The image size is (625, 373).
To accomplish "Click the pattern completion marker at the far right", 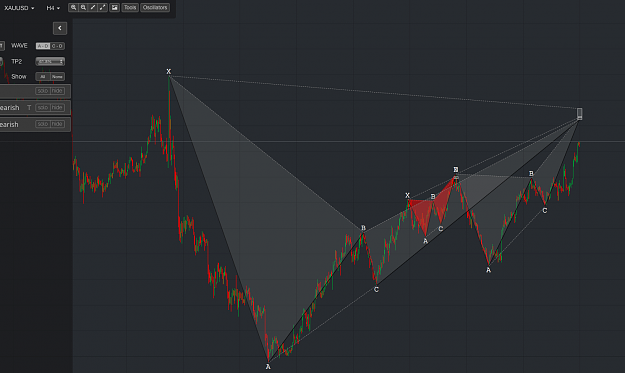I will 580,114.
